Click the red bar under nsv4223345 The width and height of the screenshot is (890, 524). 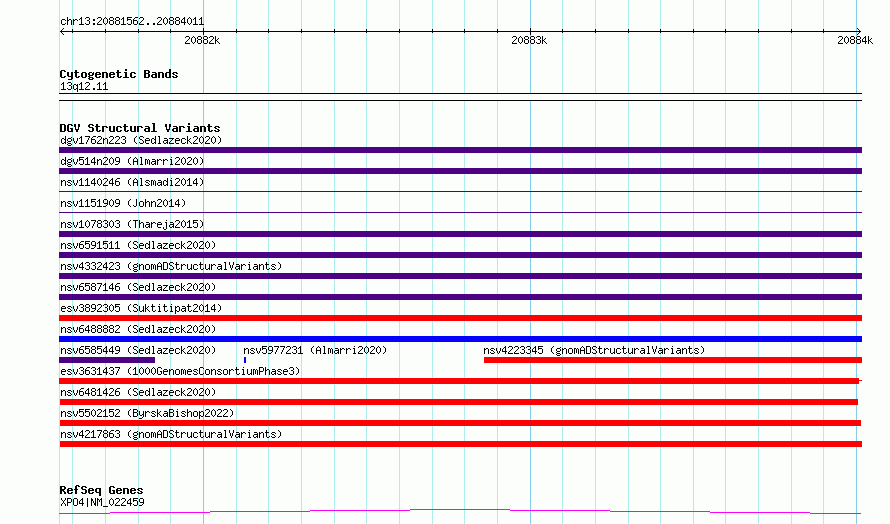[x=673, y=360]
